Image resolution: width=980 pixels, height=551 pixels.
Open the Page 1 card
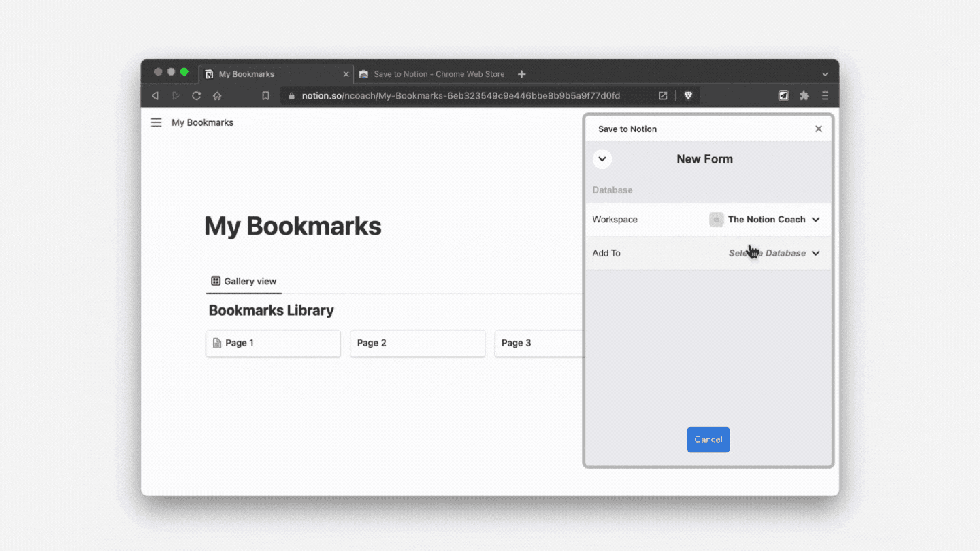[x=273, y=344]
